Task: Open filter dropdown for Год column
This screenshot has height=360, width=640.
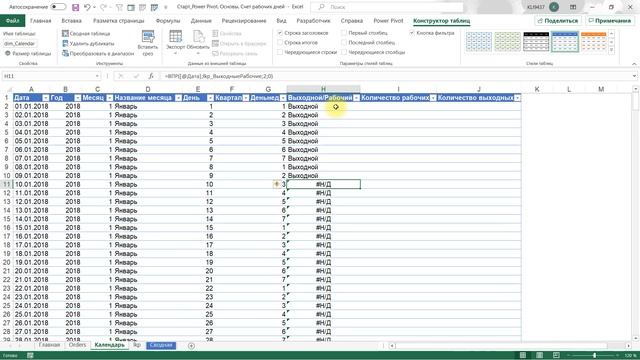Action: [78, 98]
